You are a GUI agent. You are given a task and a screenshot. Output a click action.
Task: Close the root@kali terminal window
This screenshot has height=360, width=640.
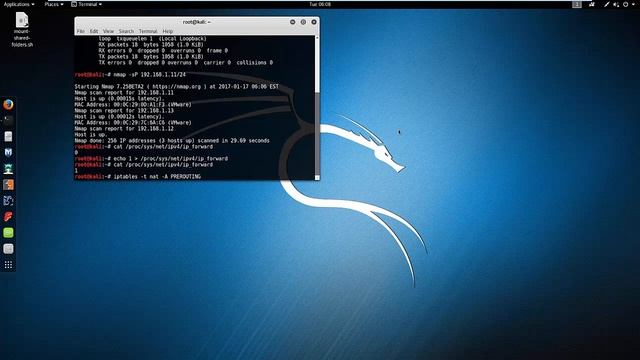[x=313, y=22]
